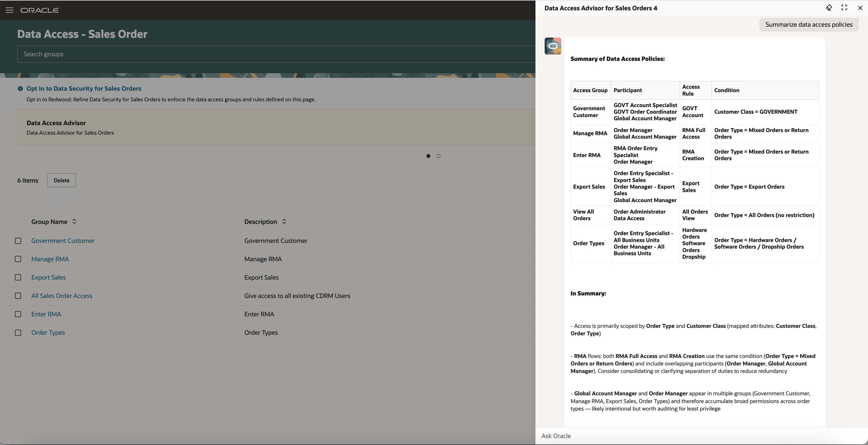This screenshot has width=868, height=445.
Task: Check the Export Sales row checkbox
Action: [18, 277]
